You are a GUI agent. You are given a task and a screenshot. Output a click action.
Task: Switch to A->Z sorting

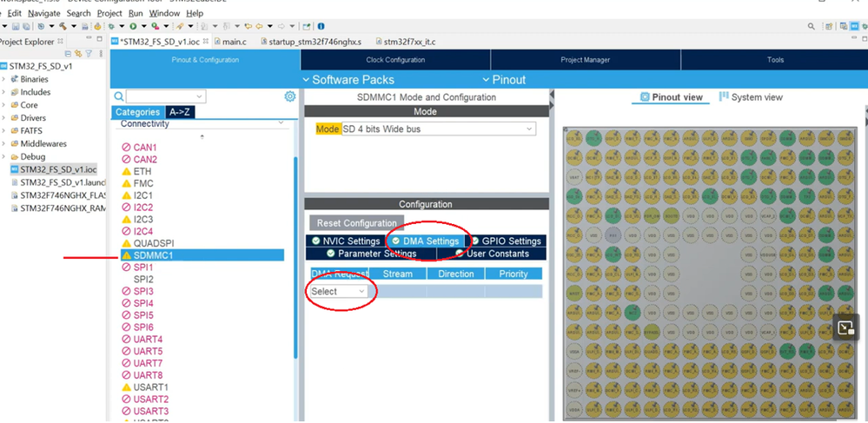click(x=180, y=112)
